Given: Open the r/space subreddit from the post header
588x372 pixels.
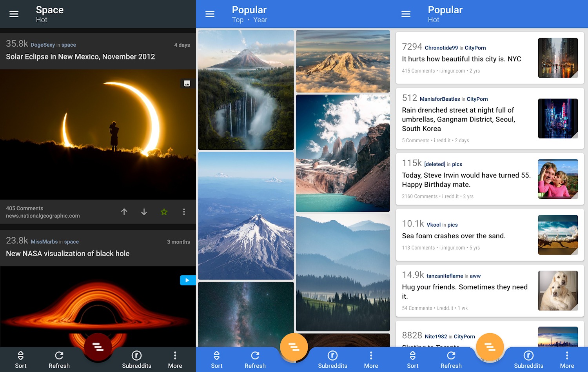Looking at the screenshot, I should 69,45.
